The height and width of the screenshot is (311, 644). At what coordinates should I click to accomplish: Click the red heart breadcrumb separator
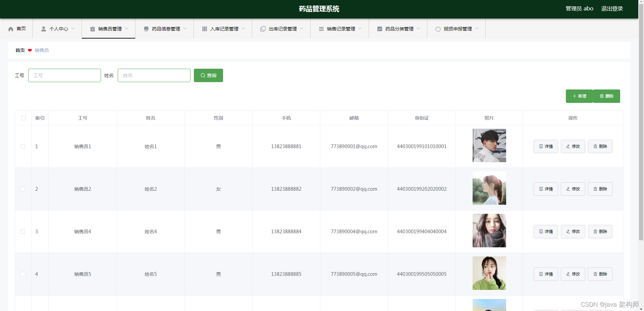[x=30, y=50]
